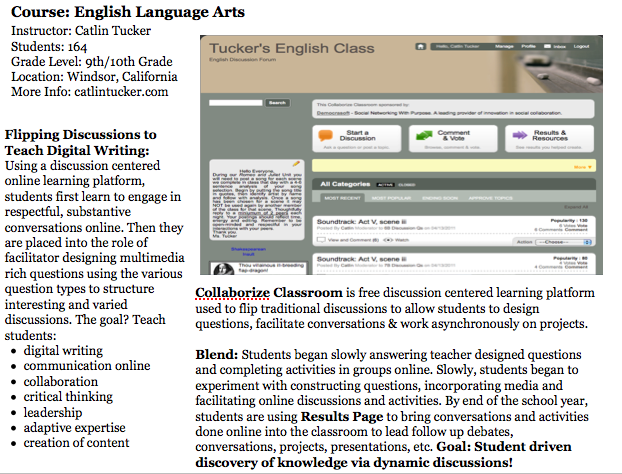Switch to the ENDING SOON tab
The height and width of the screenshot is (474, 622).
click(440, 198)
